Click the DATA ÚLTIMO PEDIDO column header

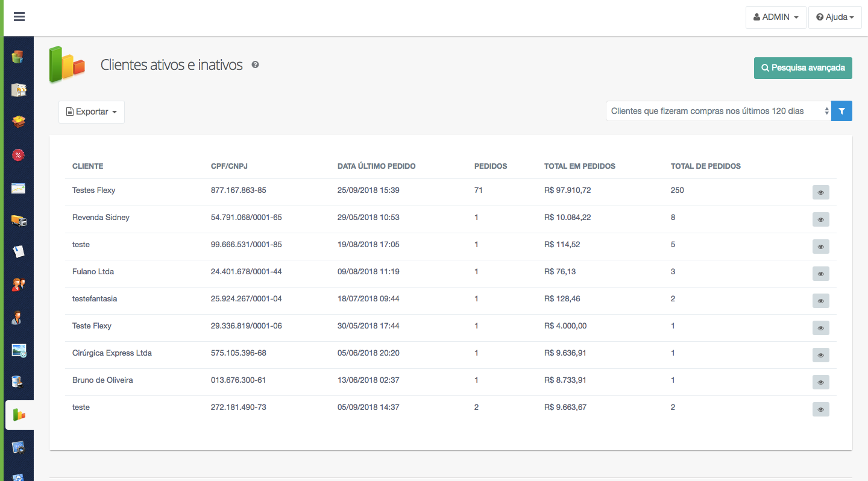tap(377, 166)
